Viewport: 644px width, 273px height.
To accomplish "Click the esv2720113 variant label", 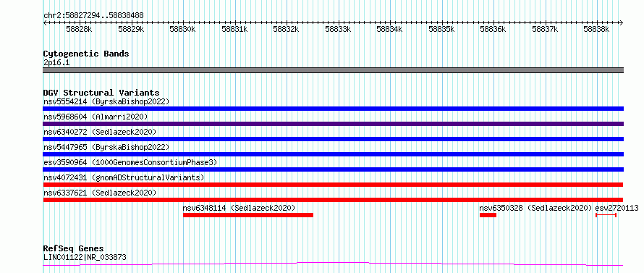I will 617,208.
